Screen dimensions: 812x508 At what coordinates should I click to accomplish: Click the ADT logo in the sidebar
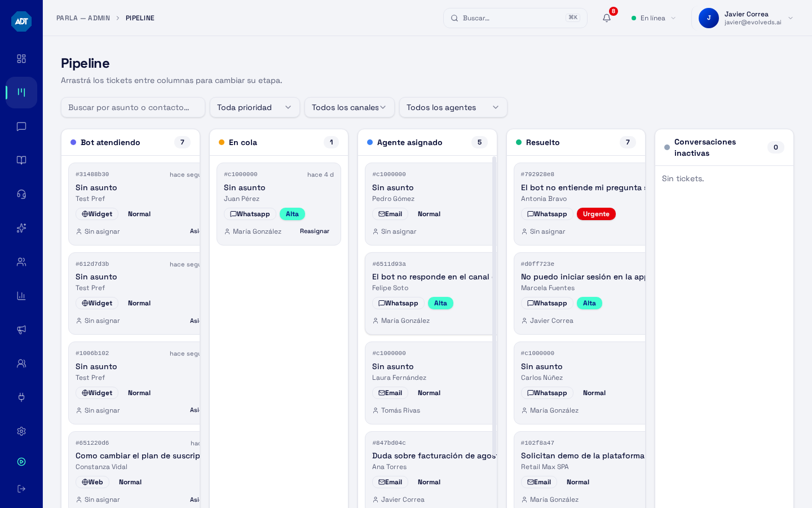(x=21, y=21)
